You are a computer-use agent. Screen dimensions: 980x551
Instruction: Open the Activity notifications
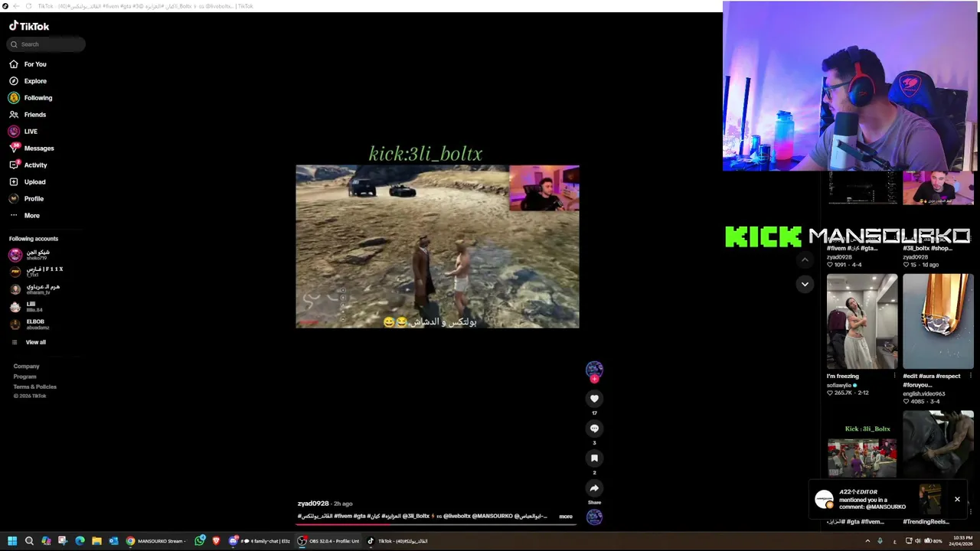(28, 165)
